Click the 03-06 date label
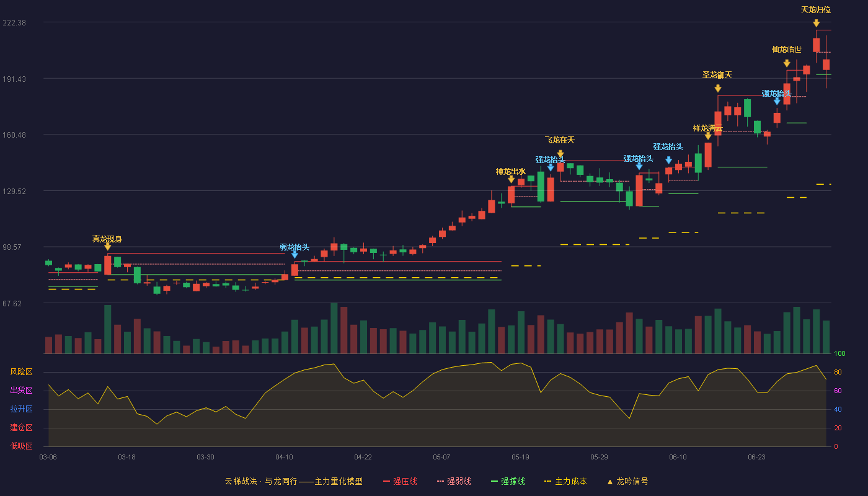This screenshot has height=496, width=868. pyautogui.click(x=48, y=457)
